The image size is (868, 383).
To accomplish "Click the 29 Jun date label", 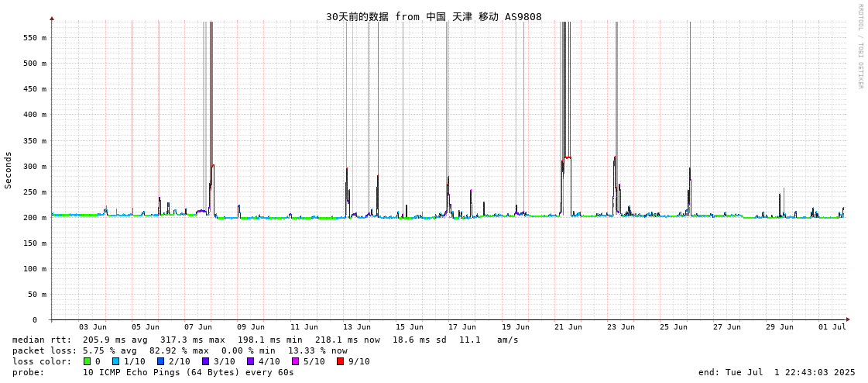I will [780, 327].
